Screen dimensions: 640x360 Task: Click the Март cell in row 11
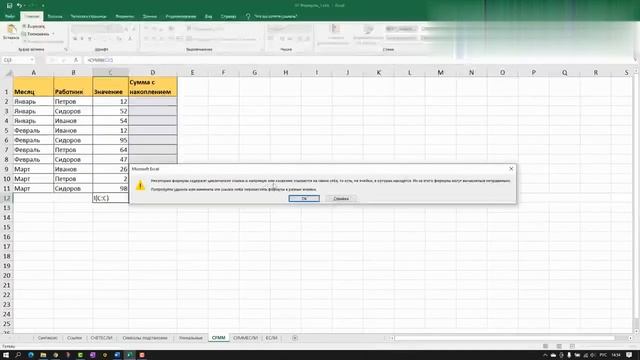tap(33, 188)
